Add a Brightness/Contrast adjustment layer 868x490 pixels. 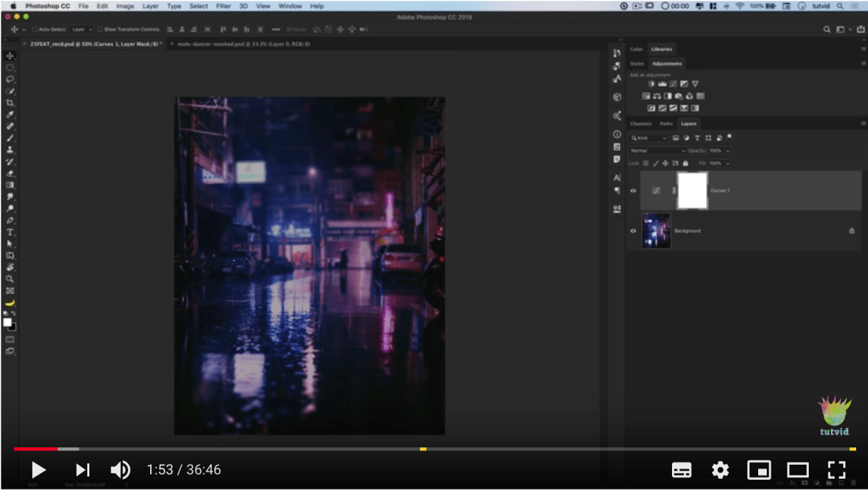coord(651,83)
